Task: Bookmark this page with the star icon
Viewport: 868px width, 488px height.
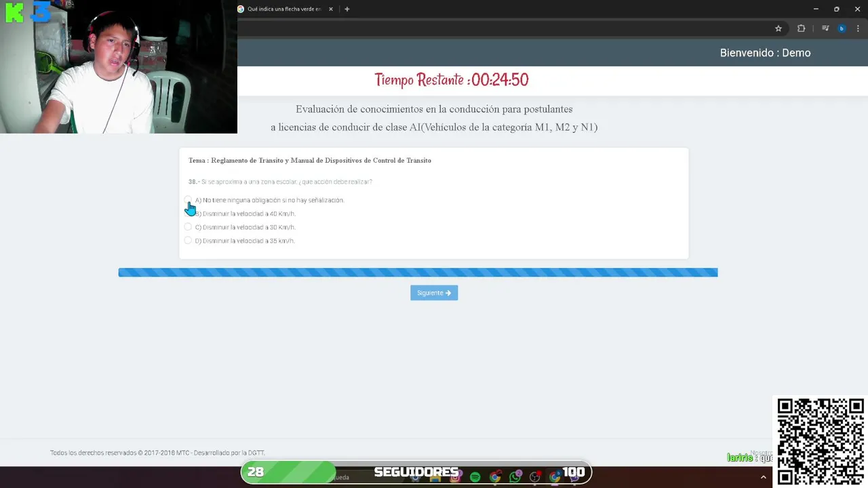Action: 778,28
